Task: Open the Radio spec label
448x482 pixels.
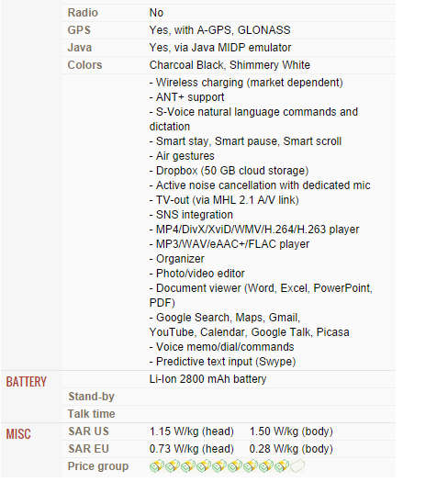Action: pyautogui.click(x=83, y=13)
